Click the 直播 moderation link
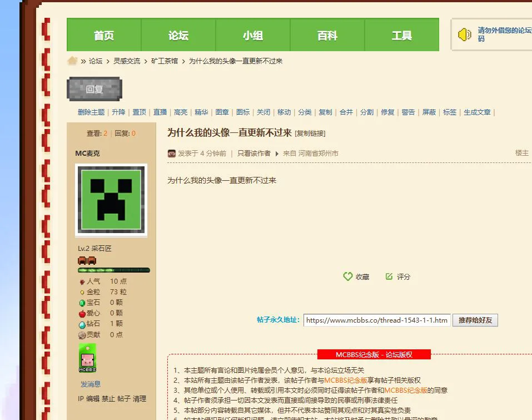 click(x=160, y=112)
